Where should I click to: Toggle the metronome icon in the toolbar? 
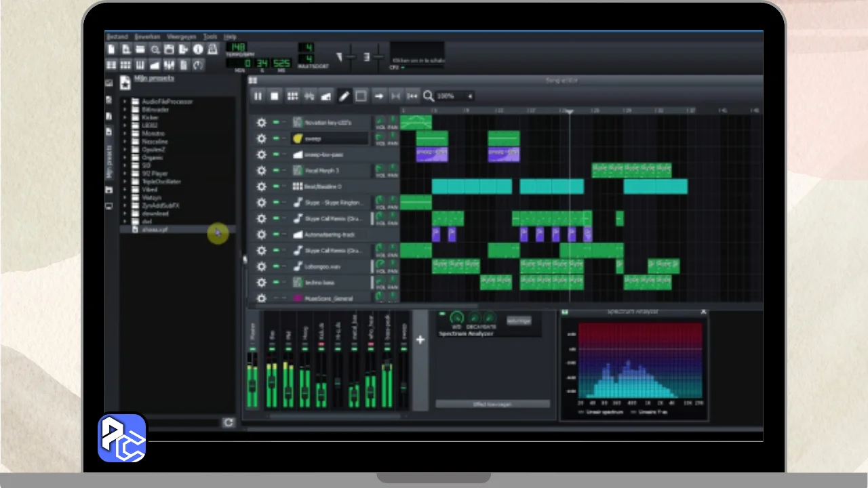[x=212, y=49]
